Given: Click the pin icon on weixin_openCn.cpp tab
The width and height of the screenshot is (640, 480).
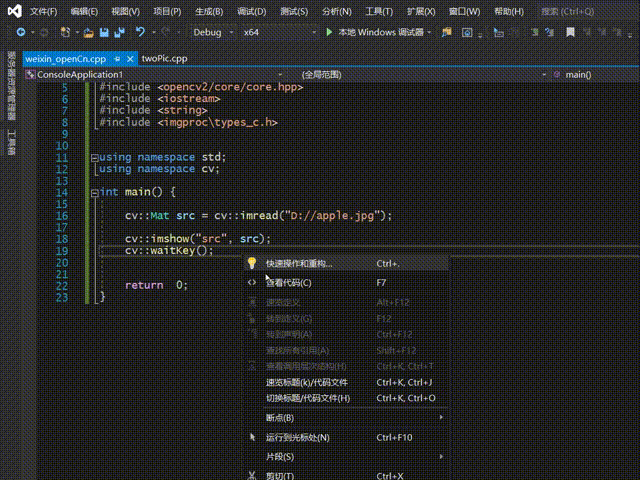Looking at the screenshot, I should [x=118, y=59].
